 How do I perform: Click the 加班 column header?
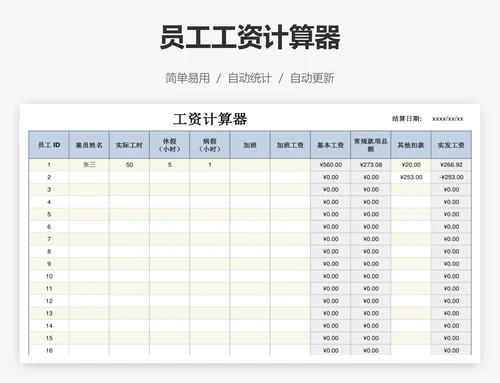(250, 145)
